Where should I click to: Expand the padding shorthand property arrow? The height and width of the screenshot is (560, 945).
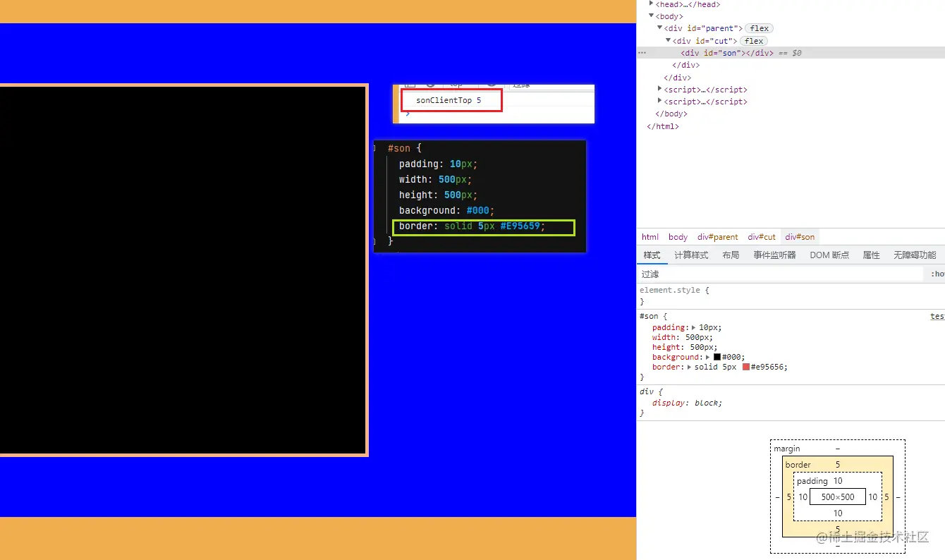tap(693, 327)
